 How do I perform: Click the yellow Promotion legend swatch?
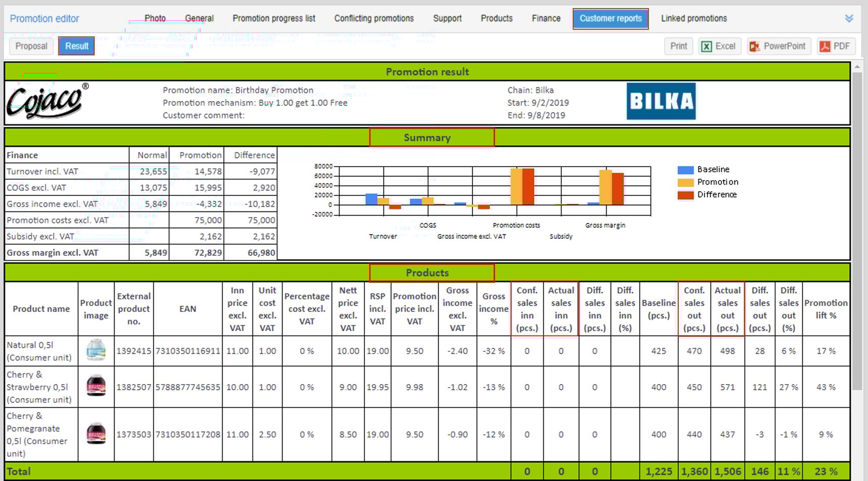click(x=686, y=182)
